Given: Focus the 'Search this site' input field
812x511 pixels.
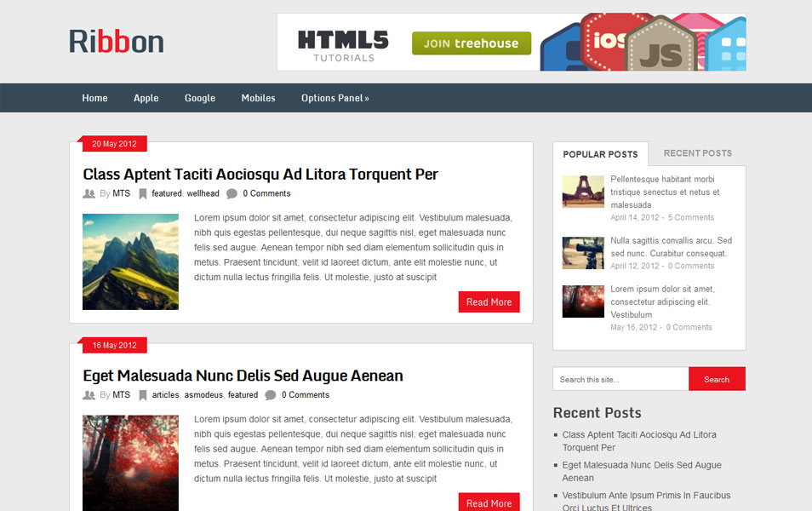Looking at the screenshot, I should [x=620, y=379].
